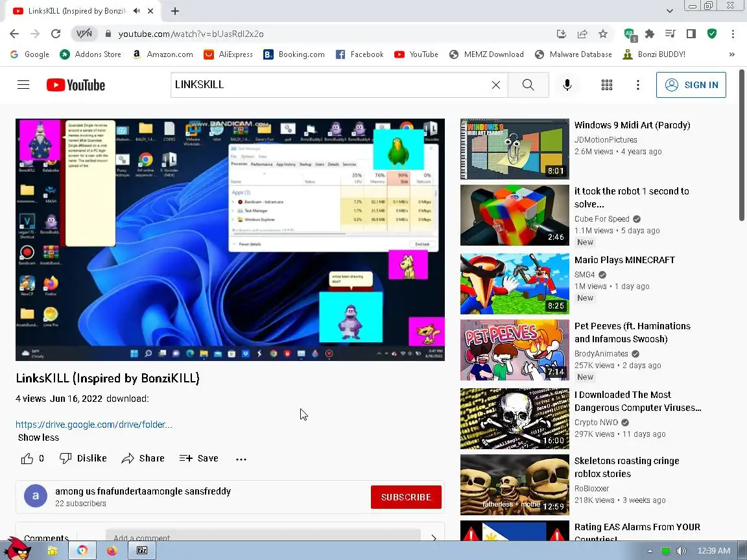This screenshot has height=560, width=747.
Task: Open a new tab with the plus button
Action: pos(175,11)
